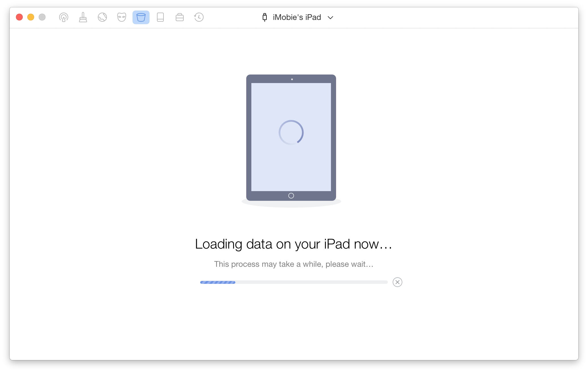Open the tablet device toolbar icon
588x372 pixels.
click(160, 17)
